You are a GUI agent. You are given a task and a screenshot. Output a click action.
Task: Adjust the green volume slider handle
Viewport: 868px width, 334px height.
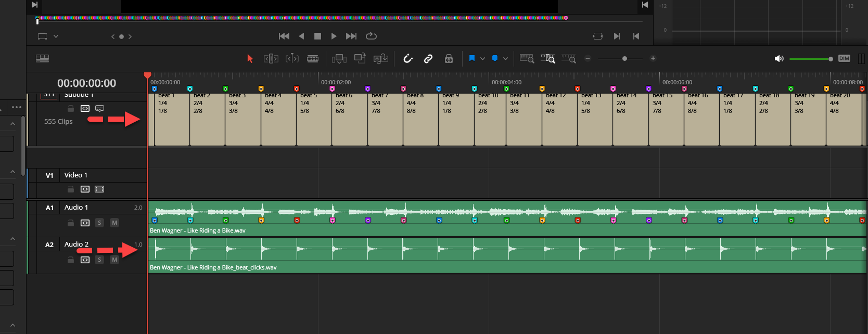tap(831, 59)
